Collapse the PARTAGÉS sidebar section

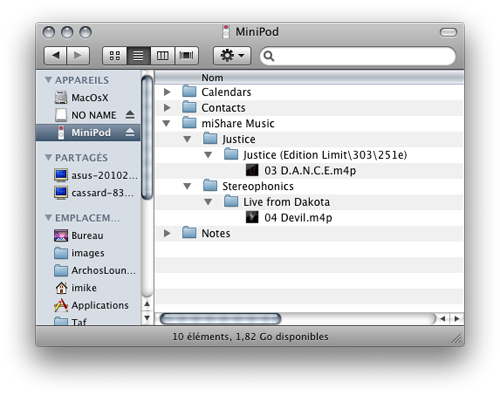pos(48,157)
